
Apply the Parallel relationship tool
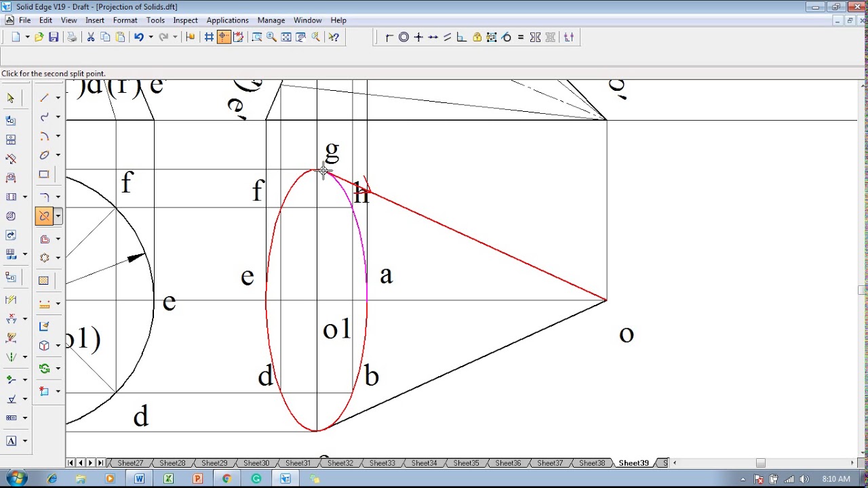point(448,37)
